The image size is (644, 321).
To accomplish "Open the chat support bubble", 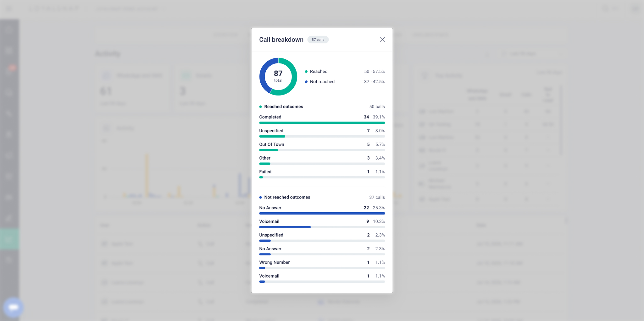I will tap(13, 307).
